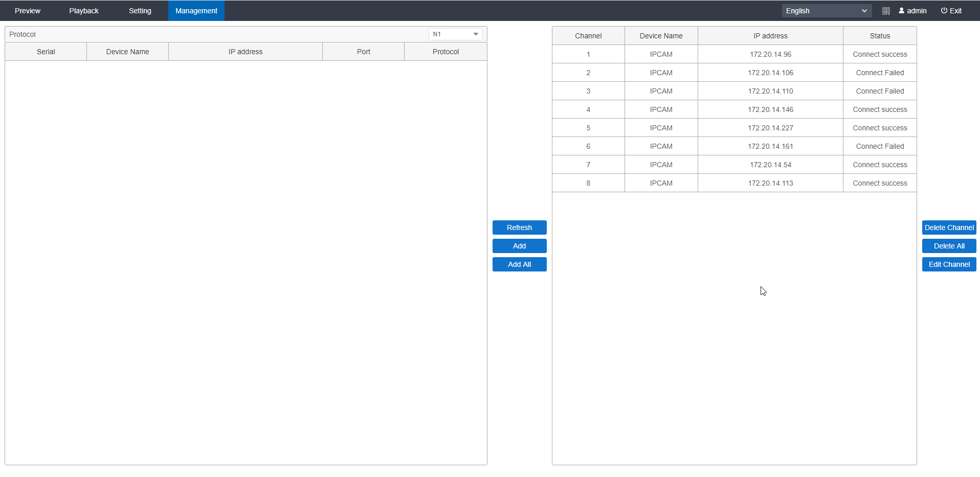980x477 pixels.
Task: Open the English language dropdown
Action: point(826,11)
